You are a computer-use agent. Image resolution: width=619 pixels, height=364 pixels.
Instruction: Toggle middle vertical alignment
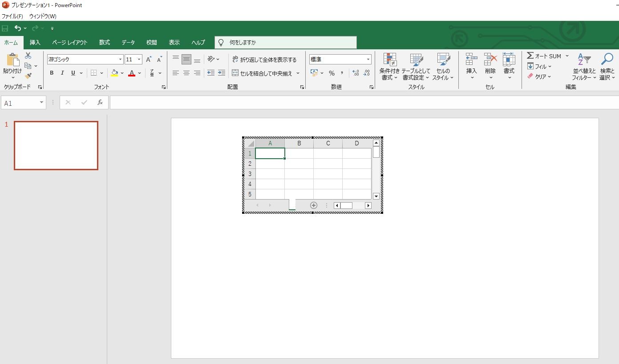tap(186, 59)
